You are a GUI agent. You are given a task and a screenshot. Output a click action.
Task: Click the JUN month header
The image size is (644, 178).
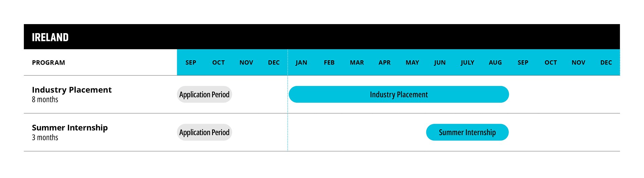(440, 63)
